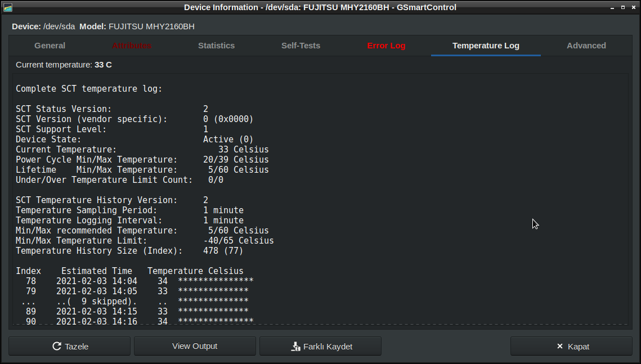Open the General tab
The height and width of the screenshot is (364, 641).
point(50,46)
